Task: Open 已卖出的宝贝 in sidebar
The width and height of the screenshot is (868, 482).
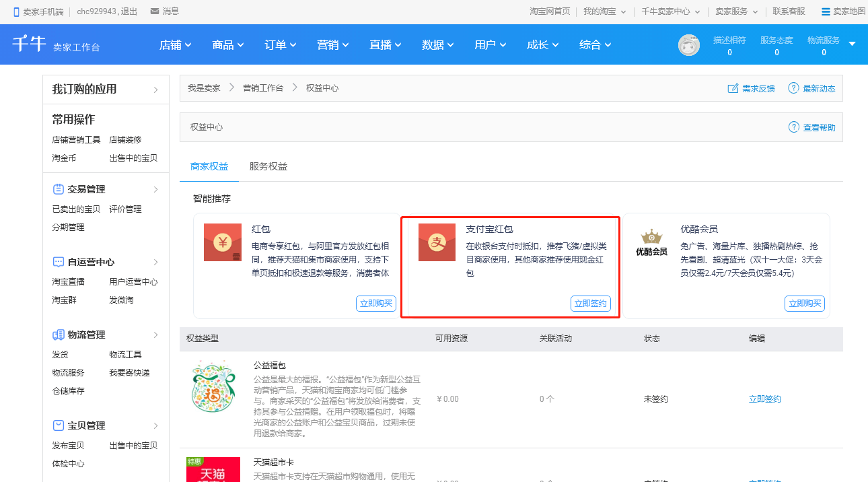Action: click(76, 209)
